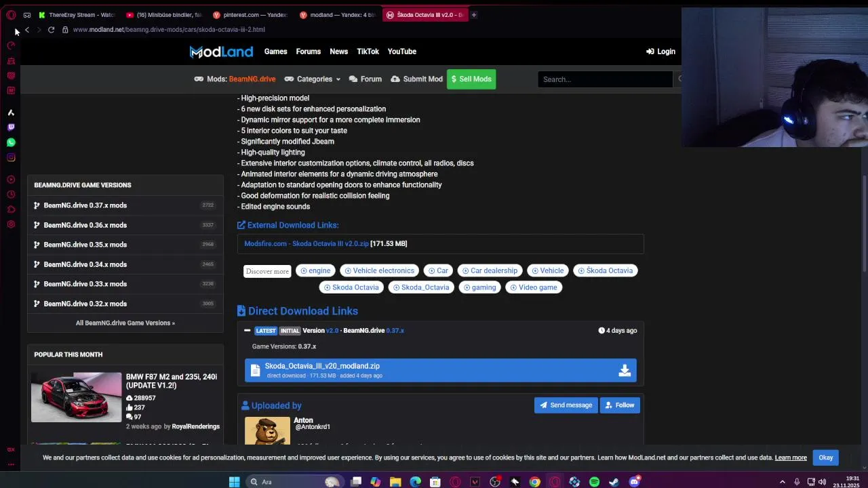Screen dimensions: 868x488
Task: Open Submit Mod page
Action: pyautogui.click(x=416, y=79)
